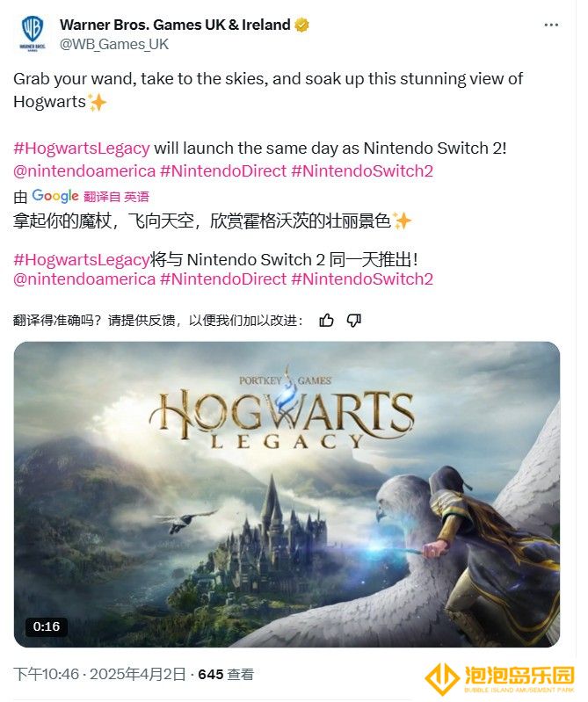Click the gold verified badge
Viewport: 588px width, 702px height.
click(301, 25)
